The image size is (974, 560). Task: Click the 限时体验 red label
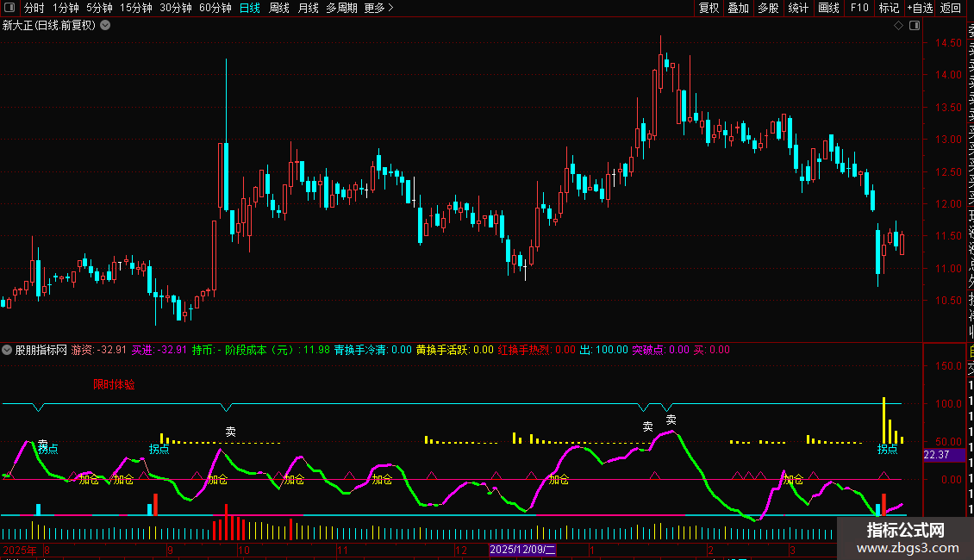pyautogui.click(x=114, y=384)
